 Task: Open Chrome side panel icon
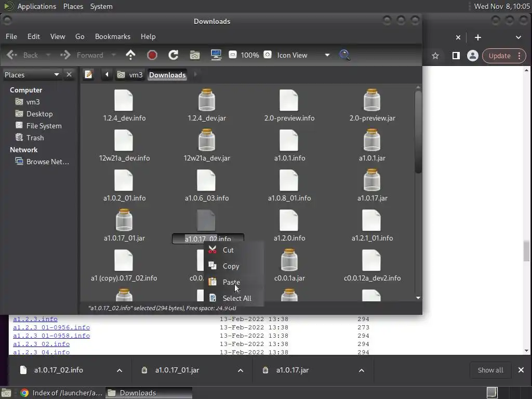456,56
